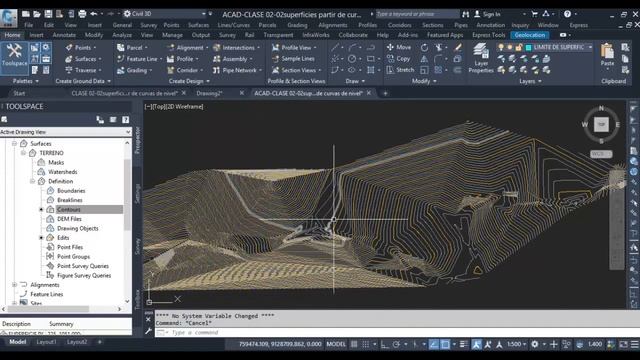Select the Move tool

point(399,47)
